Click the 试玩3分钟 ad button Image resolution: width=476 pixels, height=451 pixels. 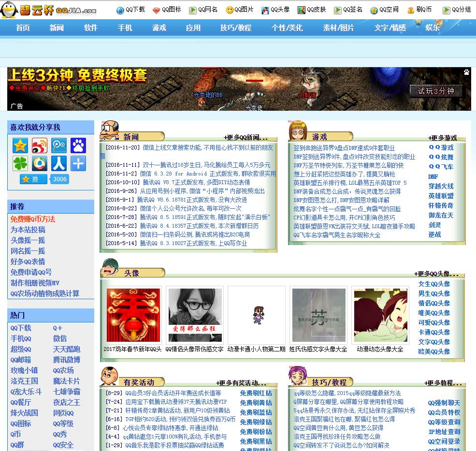click(x=436, y=91)
